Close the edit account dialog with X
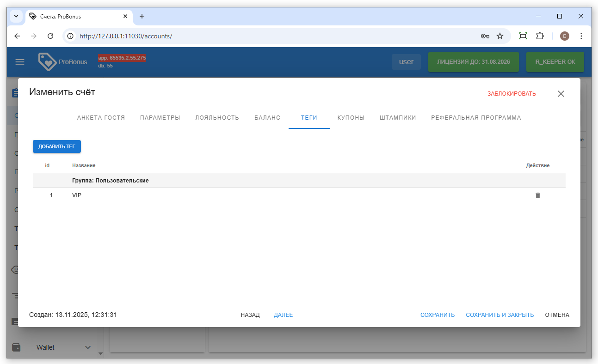The width and height of the screenshot is (598, 364). point(561,94)
